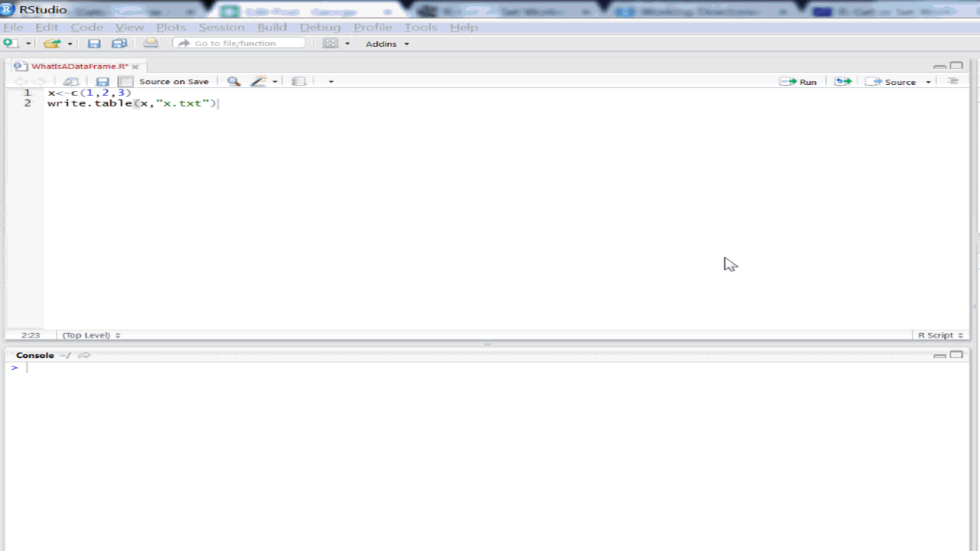This screenshot has width=980, height=551.
Task: Create a new file with the New File icon
Action: (x=11, y=44)
